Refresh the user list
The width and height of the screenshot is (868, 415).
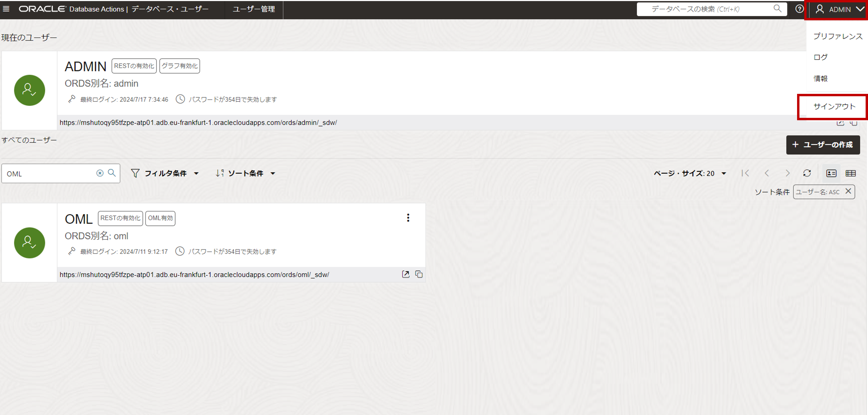pos(807,173)
